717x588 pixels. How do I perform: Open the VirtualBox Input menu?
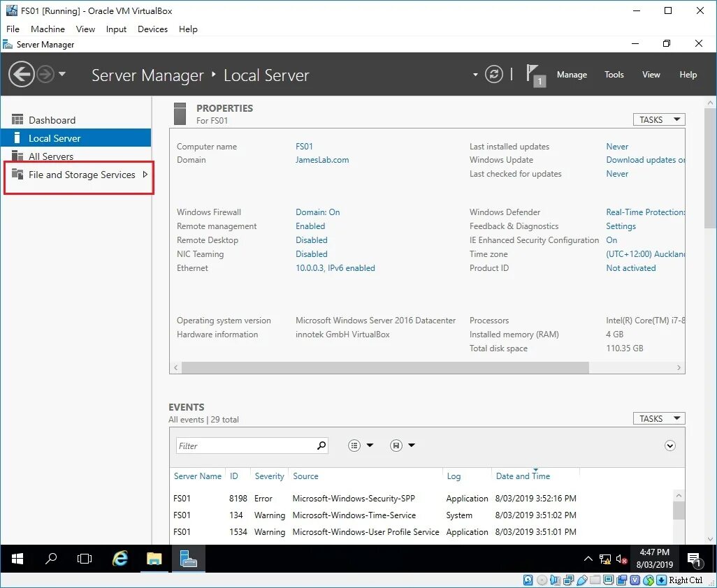(116, 29)
